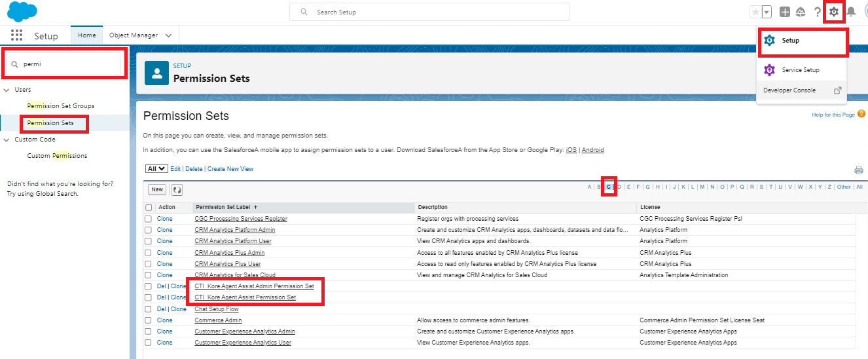The width and height of the screenshot is (868, 359).
Task: Open Permission Set Groups in sidebar
Action: pos(60,106)
